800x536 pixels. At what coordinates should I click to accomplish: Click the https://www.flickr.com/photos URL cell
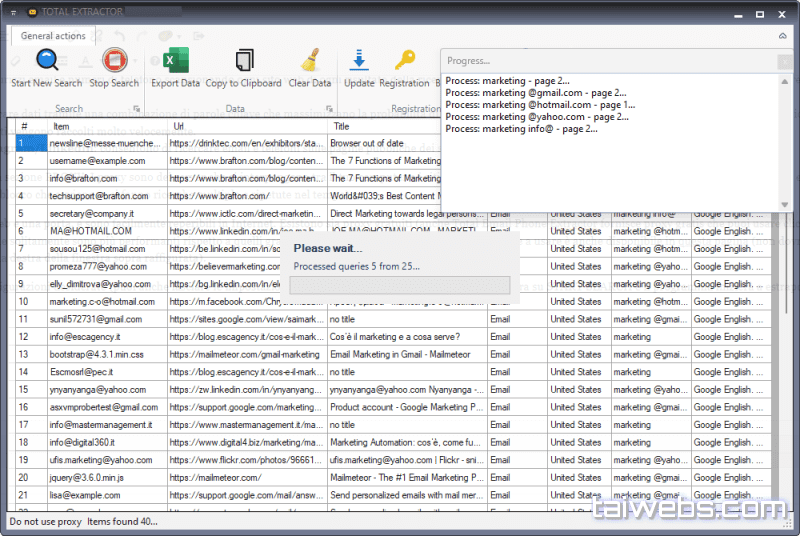tap(247, 460)
